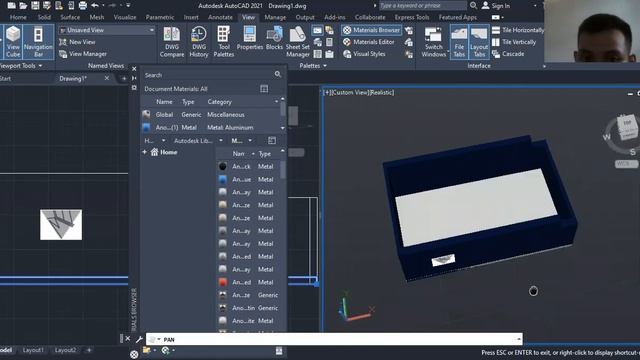Click the Undo icon in quick access toolbar
Image resolution: width=640 pixels, height=360 pixels.
pos(95,6)
